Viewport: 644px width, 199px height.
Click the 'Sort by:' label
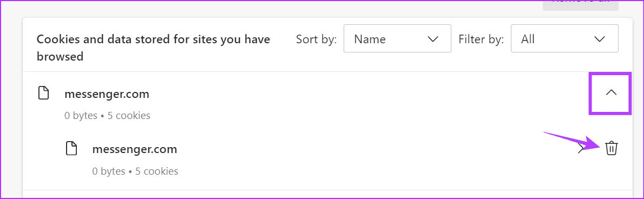pos(316,39)
